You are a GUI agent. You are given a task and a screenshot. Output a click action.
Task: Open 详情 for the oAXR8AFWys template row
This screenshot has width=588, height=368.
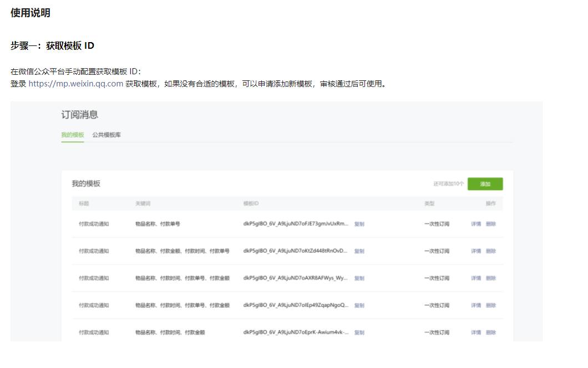click(x=476, y=278)
